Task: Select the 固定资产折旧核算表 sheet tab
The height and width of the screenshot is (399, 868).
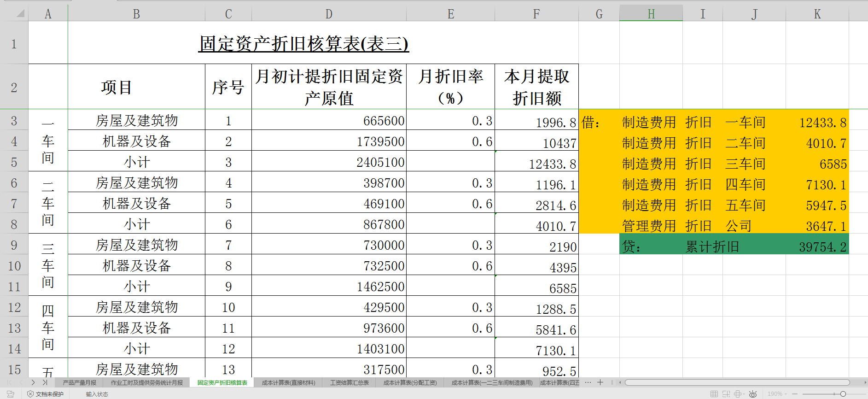Action: [x=222, y=382]
